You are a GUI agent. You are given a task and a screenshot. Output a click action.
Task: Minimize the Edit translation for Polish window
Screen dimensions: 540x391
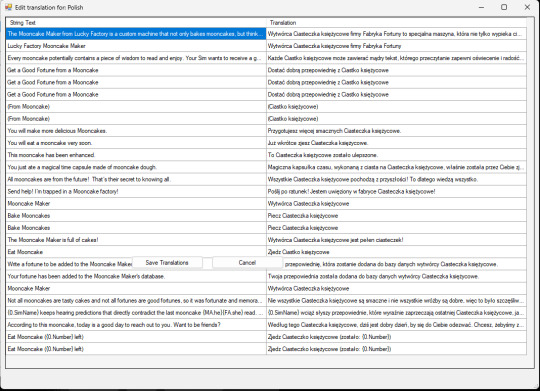(x=481, y=7)
